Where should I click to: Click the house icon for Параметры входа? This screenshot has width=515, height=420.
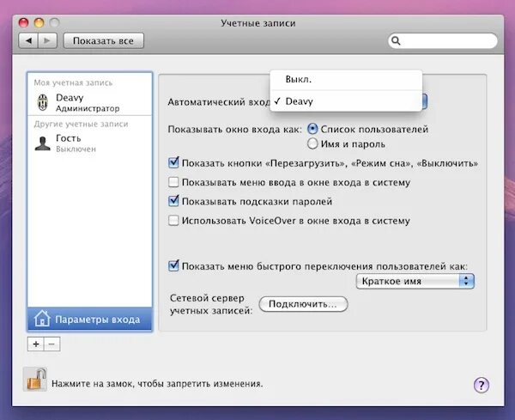42,319
